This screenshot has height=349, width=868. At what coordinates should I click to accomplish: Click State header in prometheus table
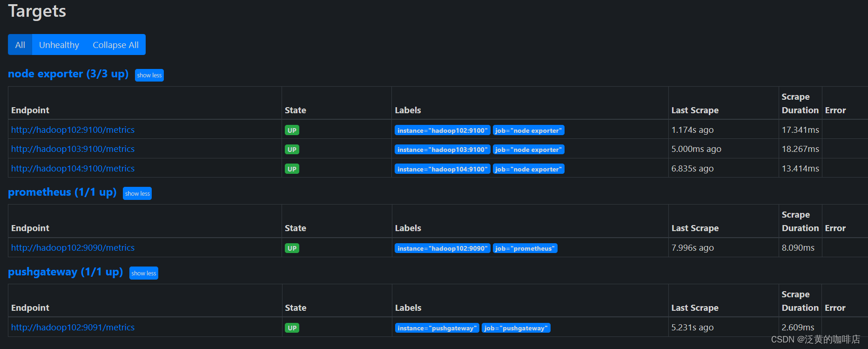[x=296, y=228]
